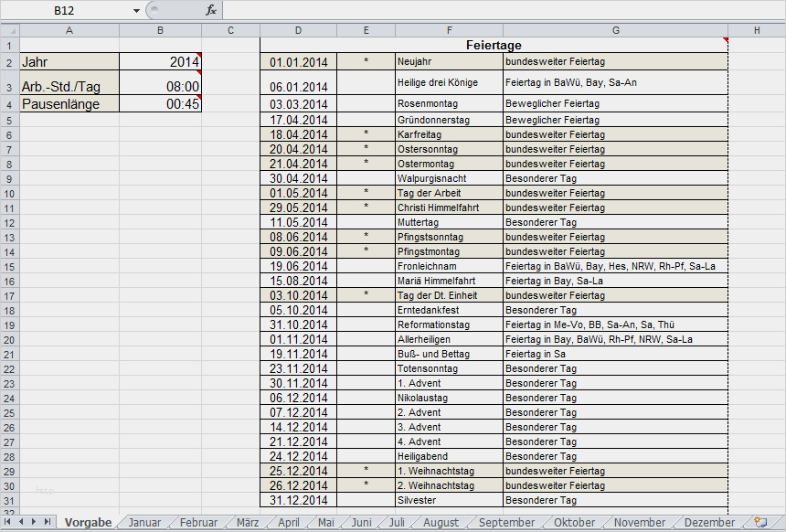Open the Dezember sheet tab
The image size is (786, 532).
click(x=709, y=523)
